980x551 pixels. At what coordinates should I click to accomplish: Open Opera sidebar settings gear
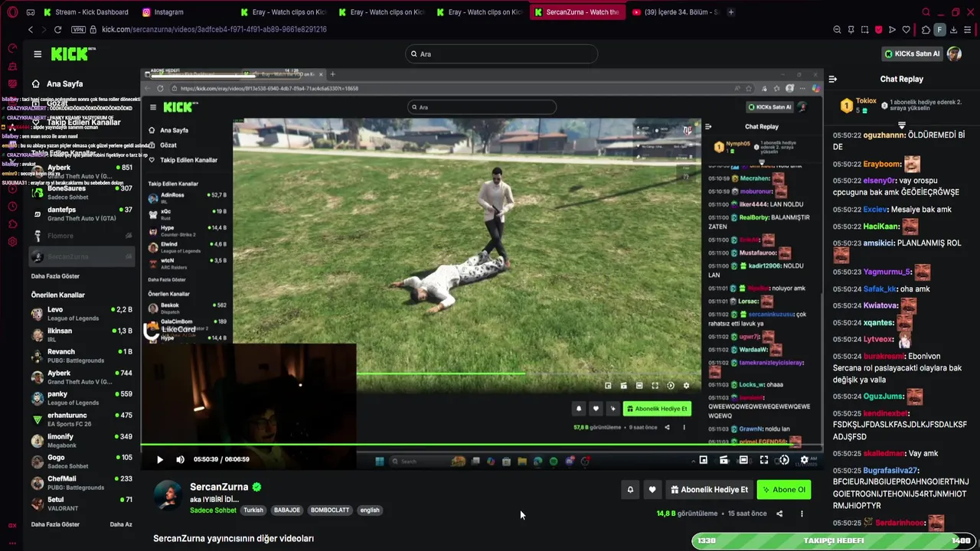(12, 242)
